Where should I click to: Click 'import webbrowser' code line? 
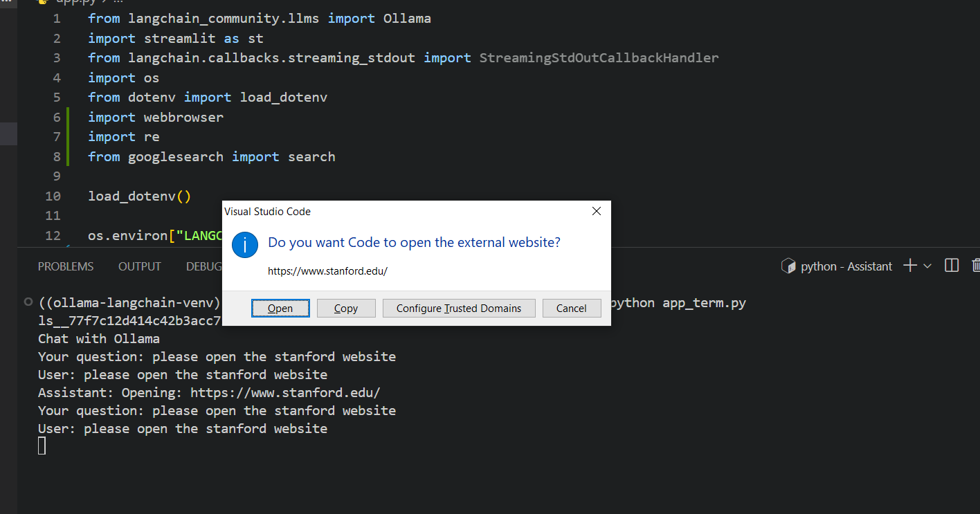pos(156,117)
